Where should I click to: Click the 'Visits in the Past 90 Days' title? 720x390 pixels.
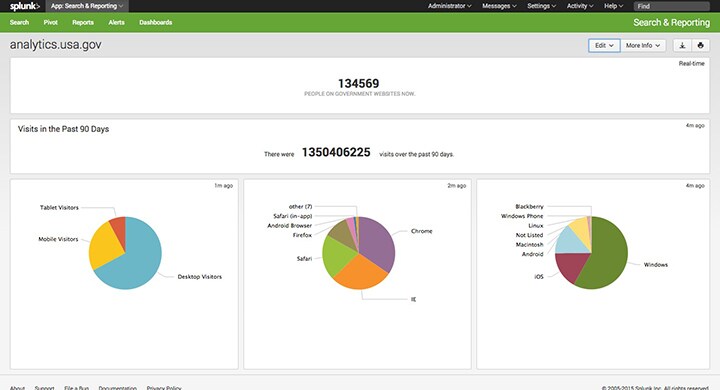[x=63, y=129]
